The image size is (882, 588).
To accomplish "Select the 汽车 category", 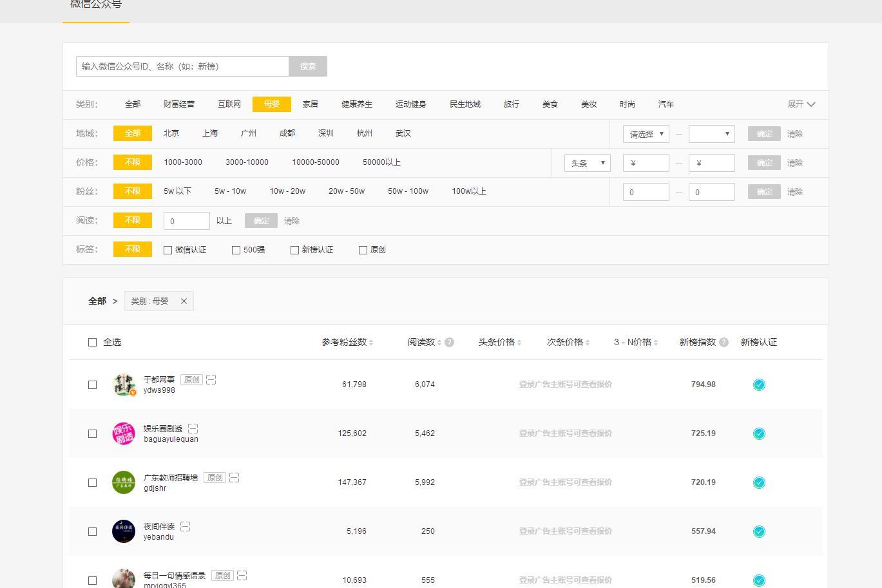I will (x=666, y=104).
